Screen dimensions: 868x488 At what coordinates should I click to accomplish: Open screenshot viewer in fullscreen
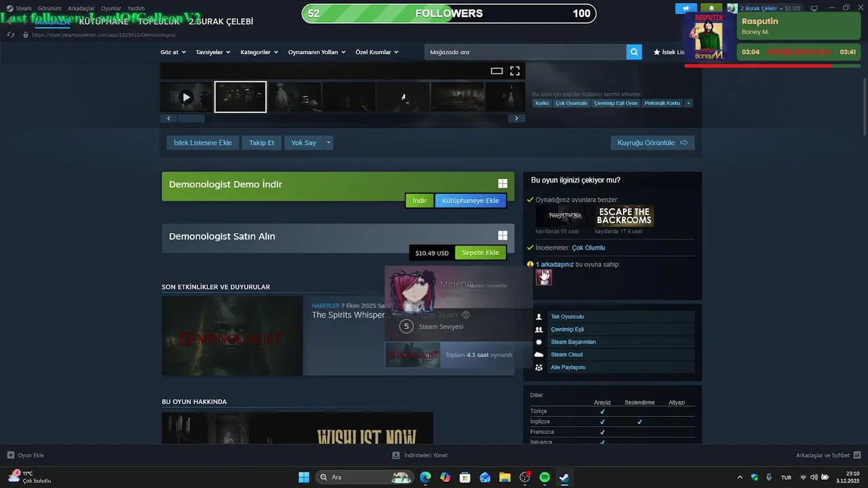[x=515, y=70]
